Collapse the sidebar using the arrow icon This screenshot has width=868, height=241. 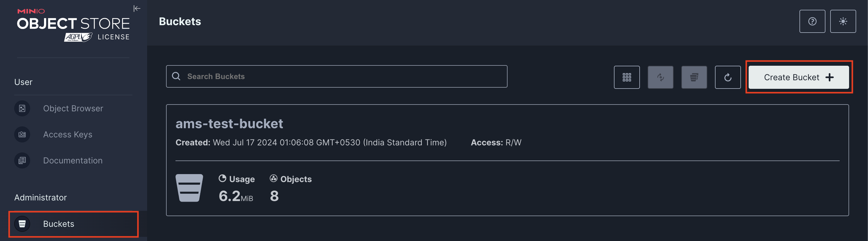(137, 9)
